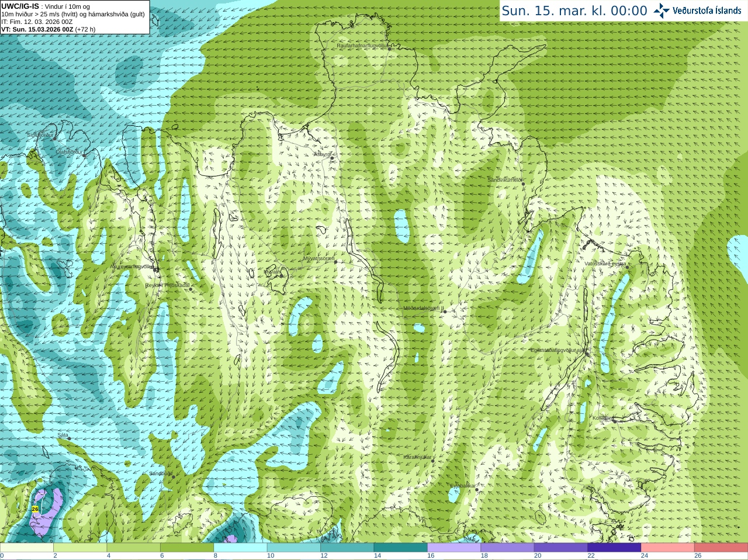Select the 2–4 m/s light green swatch
This screenshot has width=748, height=560.
pyautogui.click(x=80, y=548)
